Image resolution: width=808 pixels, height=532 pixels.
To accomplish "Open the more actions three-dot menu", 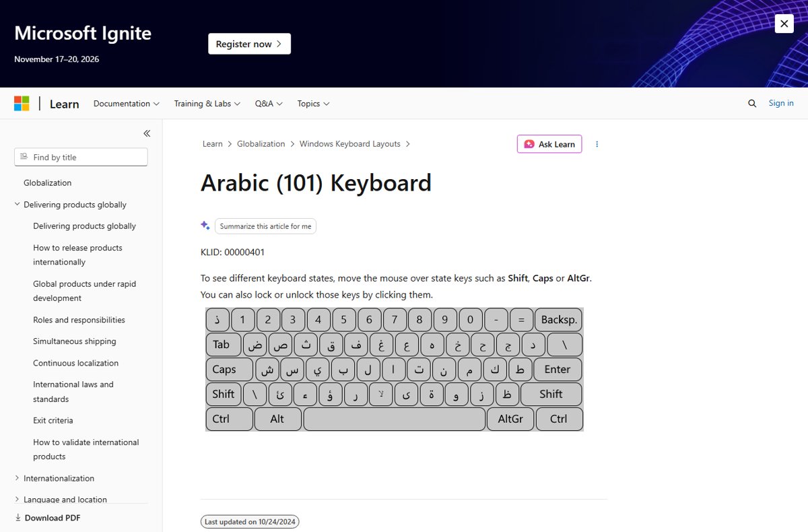I will point(597,144).
